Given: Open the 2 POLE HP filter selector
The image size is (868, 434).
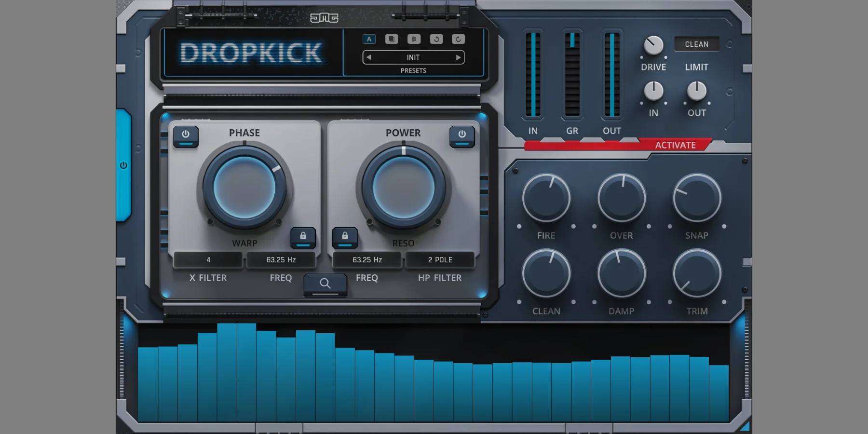Looking at the screenshot, I should pyautogui.click(x=440, y=260).
